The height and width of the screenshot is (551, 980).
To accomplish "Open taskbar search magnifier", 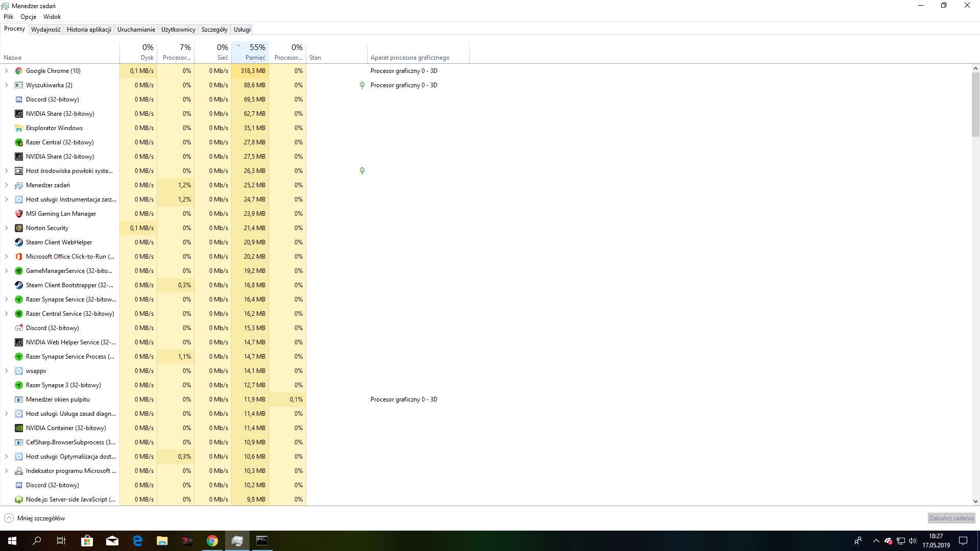I will [x=37, y=541].
